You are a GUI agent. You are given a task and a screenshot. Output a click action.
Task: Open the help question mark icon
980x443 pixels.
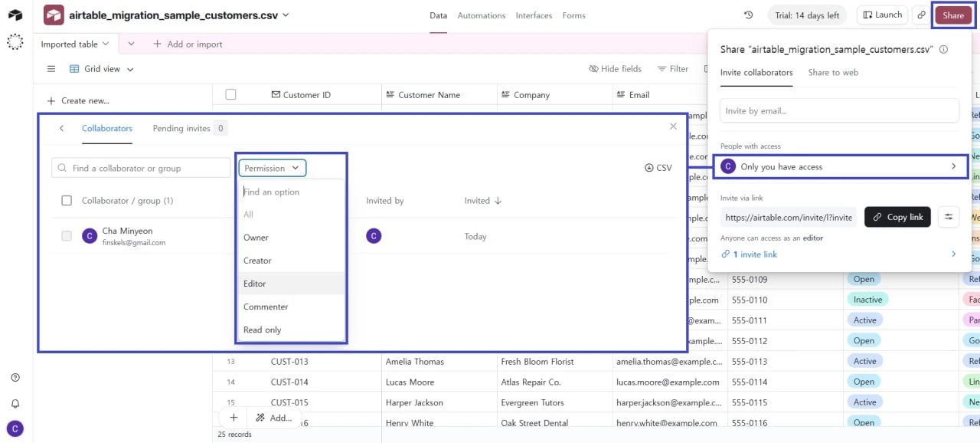pos(15,378)
